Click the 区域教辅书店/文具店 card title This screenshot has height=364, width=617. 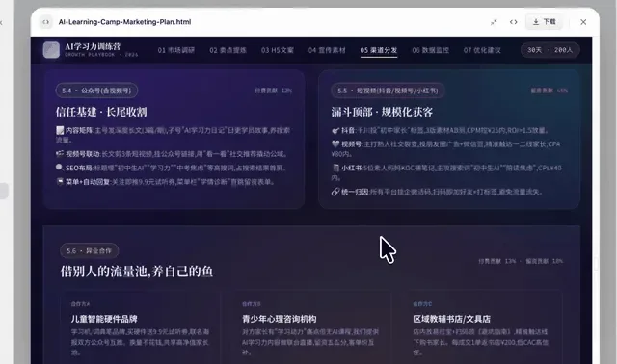452,319
